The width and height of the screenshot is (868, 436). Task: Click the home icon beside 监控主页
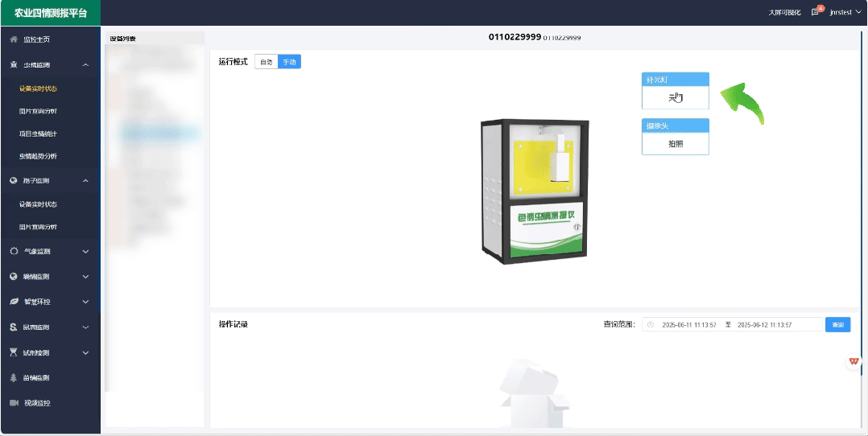coord(14,39)
